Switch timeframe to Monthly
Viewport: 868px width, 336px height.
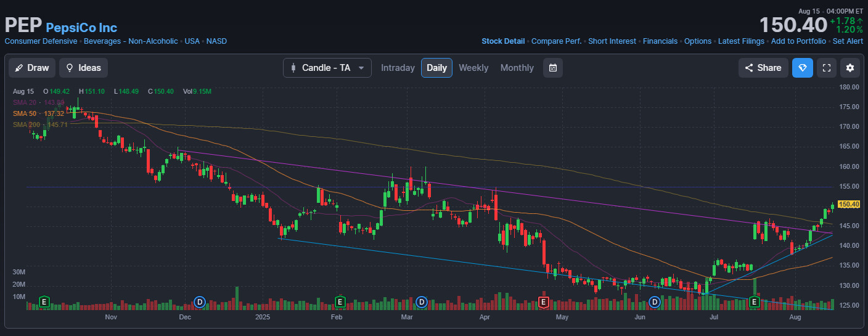pyautogui.click(x=517, y=68)
